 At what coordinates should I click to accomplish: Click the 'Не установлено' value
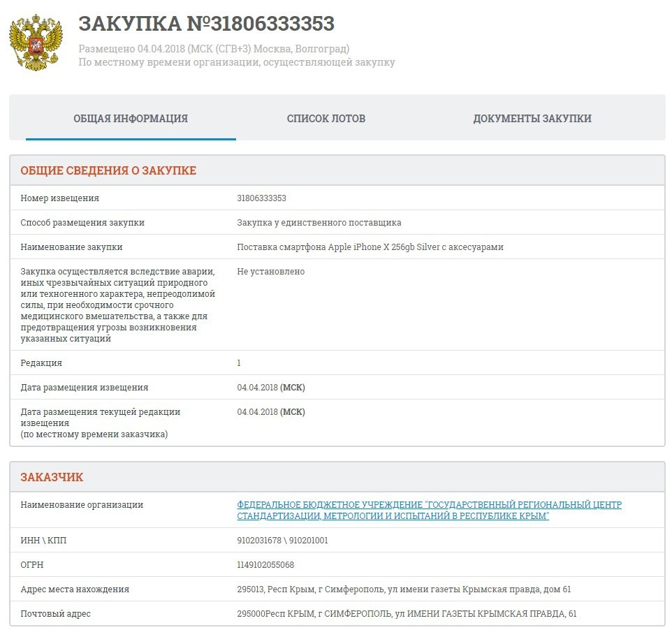(270, 272)
